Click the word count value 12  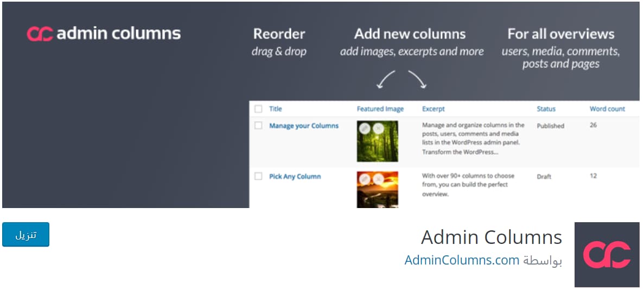(x=593, y=175)
